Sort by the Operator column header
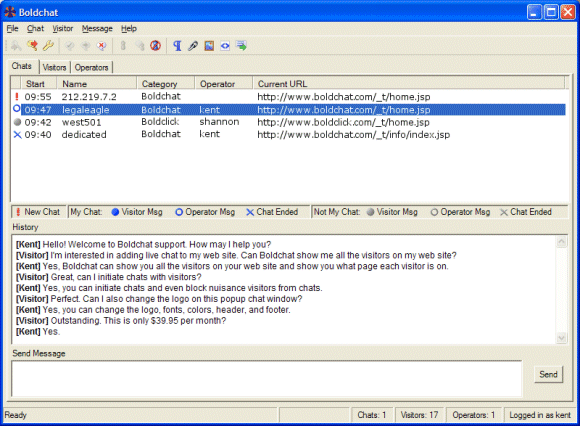Image resolution: width=580 pixels, height=426 pixels. point(223,84)
